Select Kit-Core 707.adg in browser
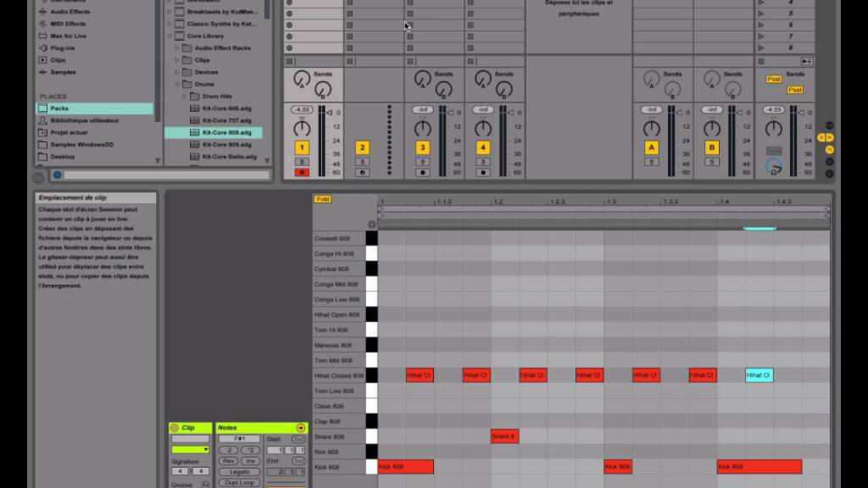This screenshot has width=868, height=488. [226, 120]
